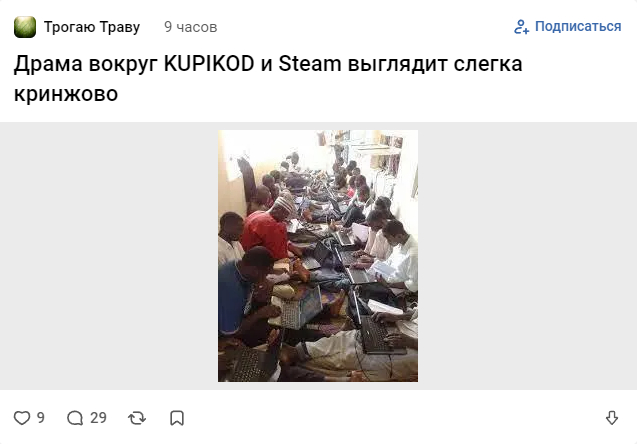Click the word KUPIKOD in the title
The image size is (637, 444).
point(209,64)
